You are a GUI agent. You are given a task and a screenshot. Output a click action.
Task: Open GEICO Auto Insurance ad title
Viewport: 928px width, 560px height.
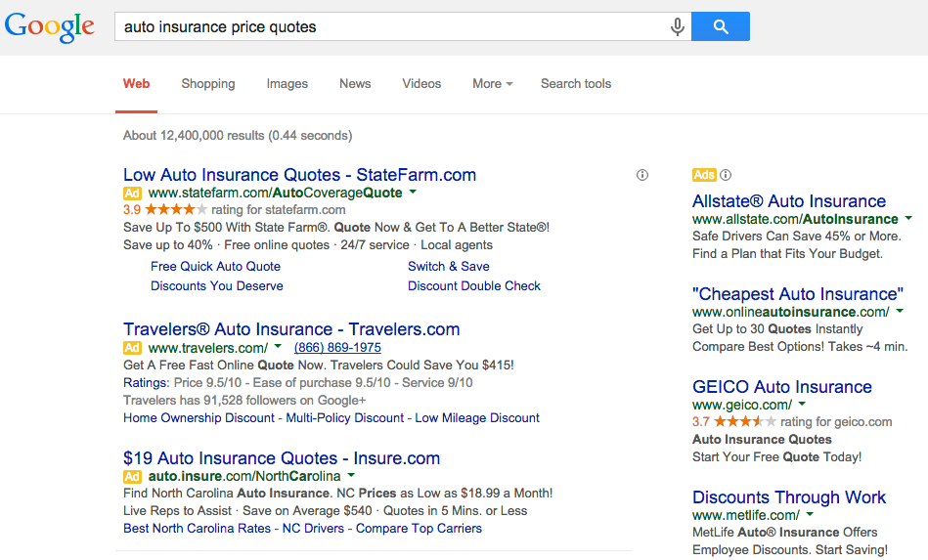tap(782, 387)
